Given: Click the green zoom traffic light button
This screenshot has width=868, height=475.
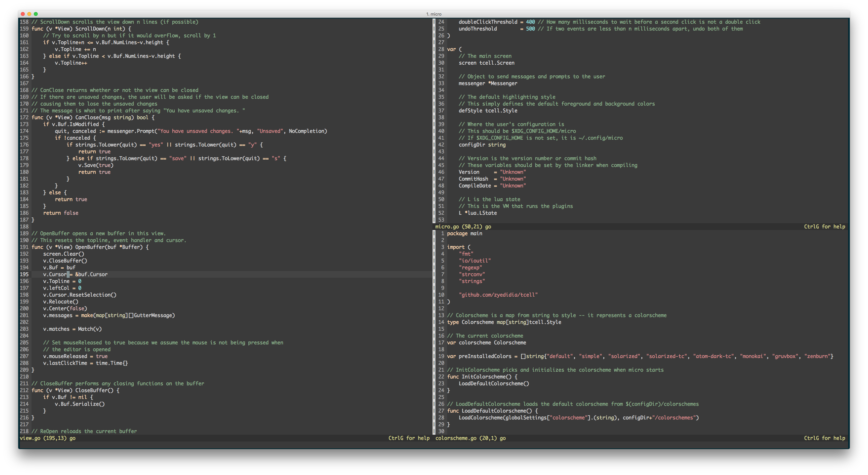Looking at the screenshot, I should point(36,14).
